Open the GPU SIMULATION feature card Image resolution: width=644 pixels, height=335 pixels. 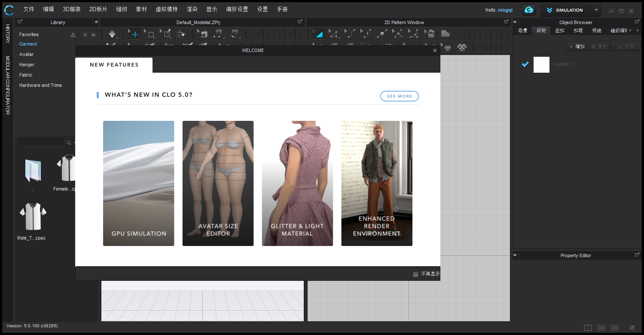(139, 183)
